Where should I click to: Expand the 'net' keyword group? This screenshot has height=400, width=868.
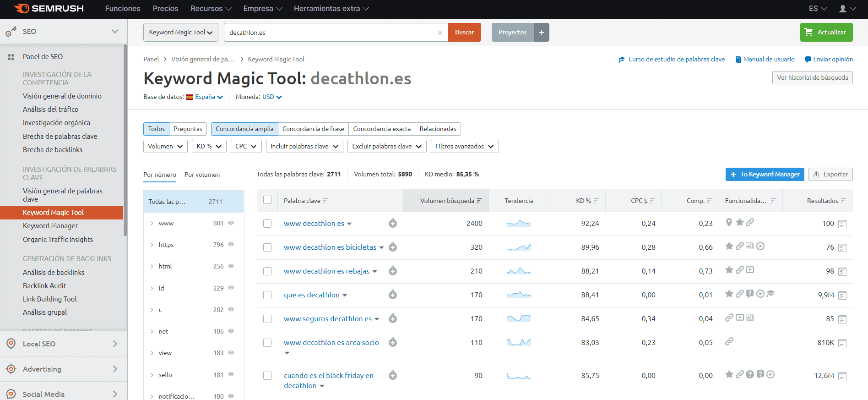point(152,331)
